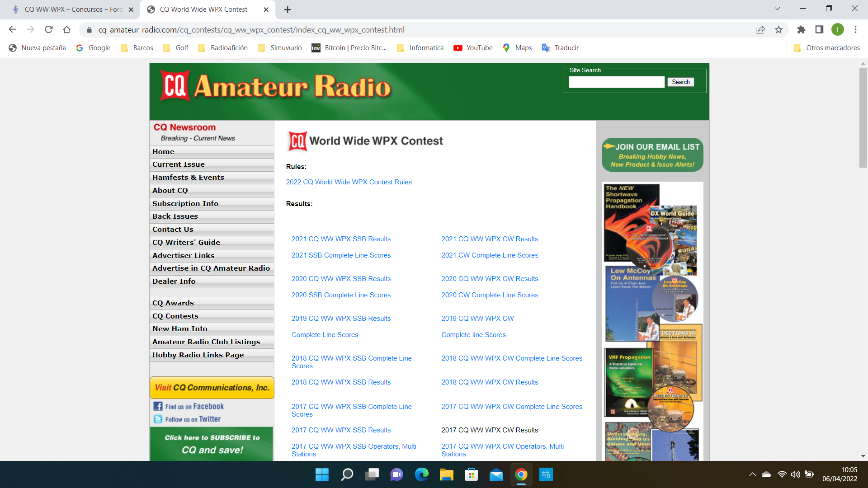This screenshot has width=868, height=488.
Task: Open the side panel icon
Action: [x=819, y=29]
